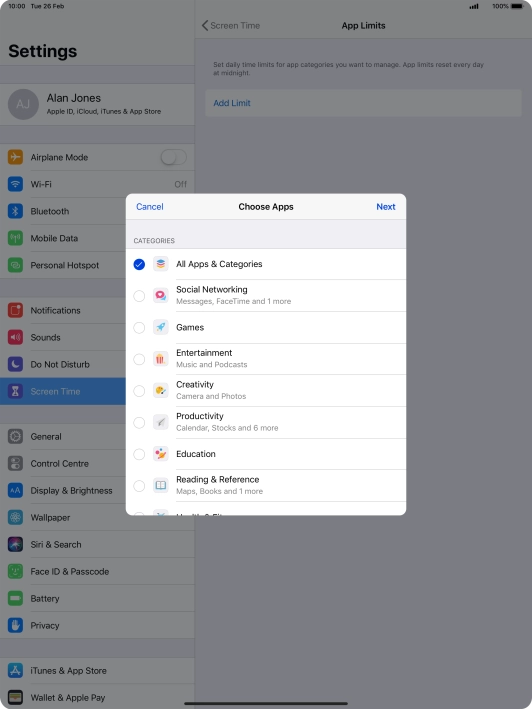Select the Creativity radio circle
The height and width of the screenshot is (709, 532).
139,391
